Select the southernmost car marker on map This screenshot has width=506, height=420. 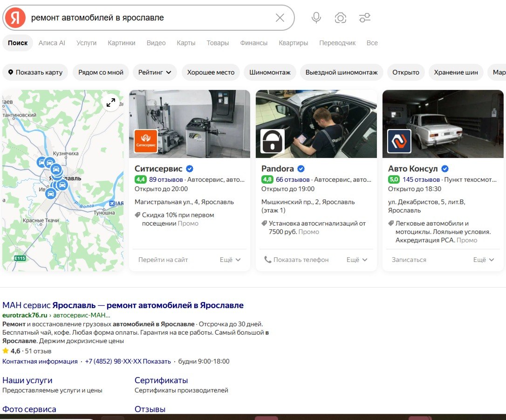coord(50,194)
